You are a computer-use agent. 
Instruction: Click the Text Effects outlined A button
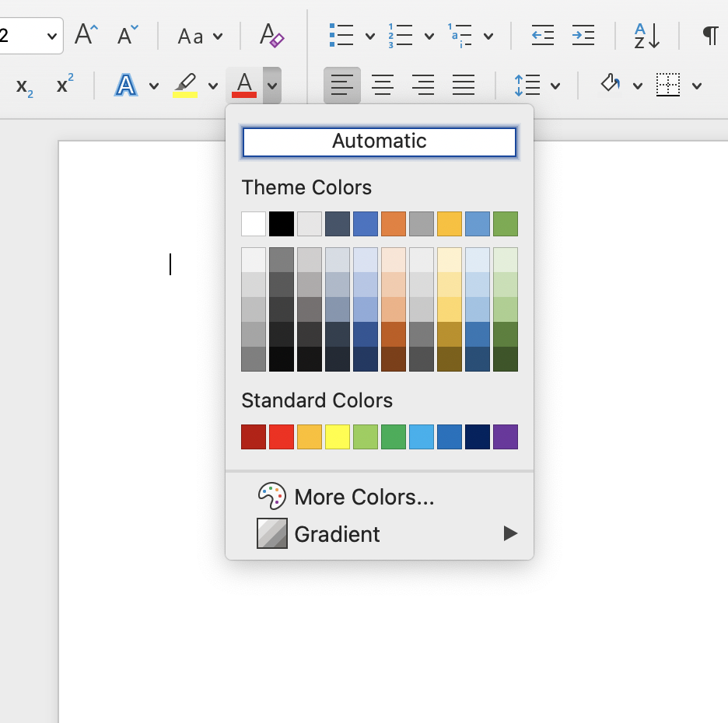(x=126, y=85)
